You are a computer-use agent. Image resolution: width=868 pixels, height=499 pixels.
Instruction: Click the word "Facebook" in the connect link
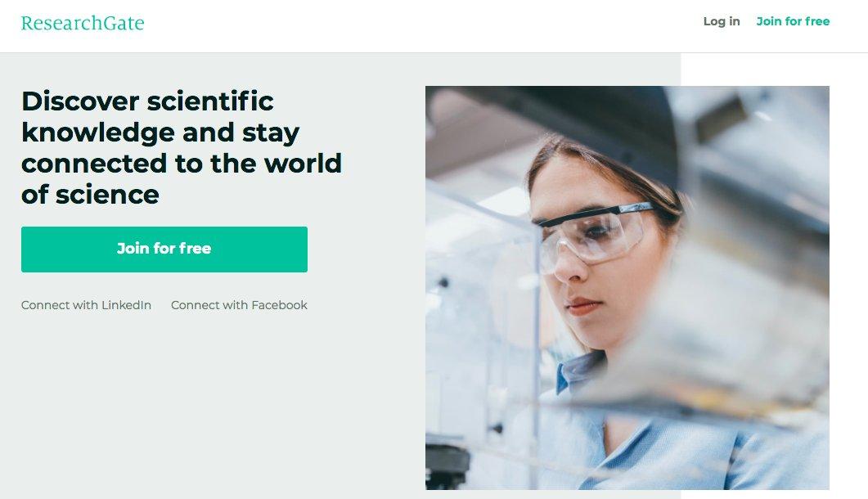point(280,305)
